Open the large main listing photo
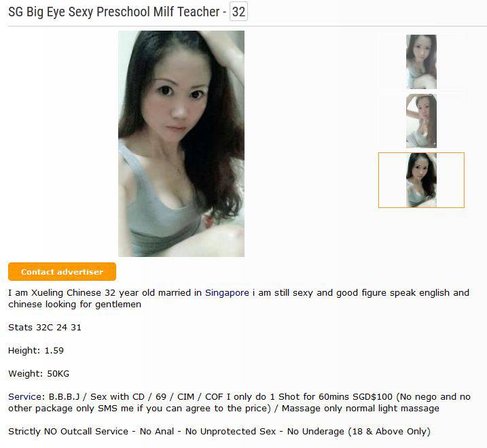This screenshot has height=448, width=487. click(x=181, y=143)
